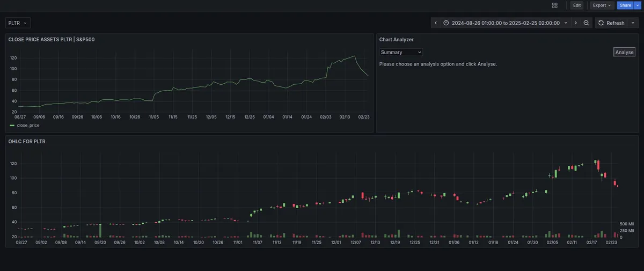Click the large red candlestick near 02/17
Image resolution: width=644 pixels, height=271 pixels.
[598, 166]
